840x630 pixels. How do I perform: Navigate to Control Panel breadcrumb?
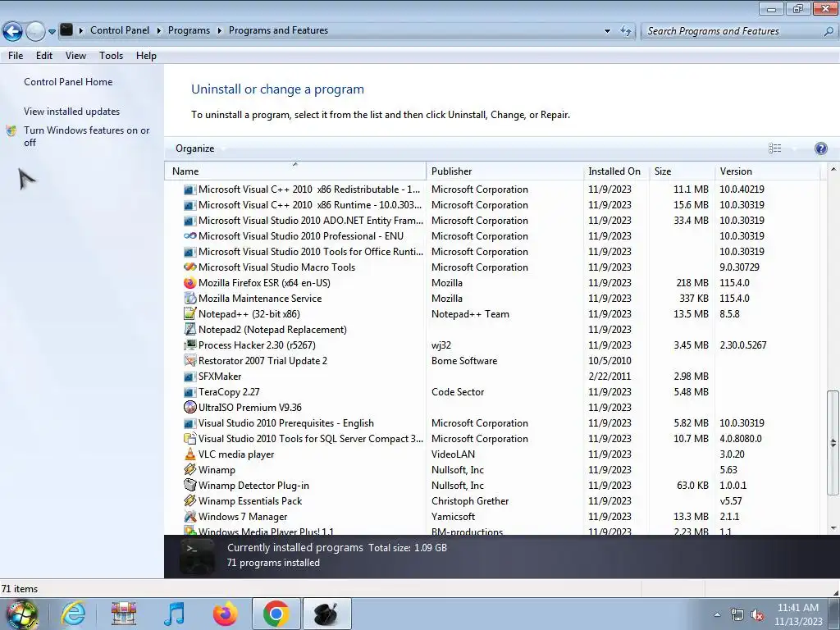[x=120, y=30]
